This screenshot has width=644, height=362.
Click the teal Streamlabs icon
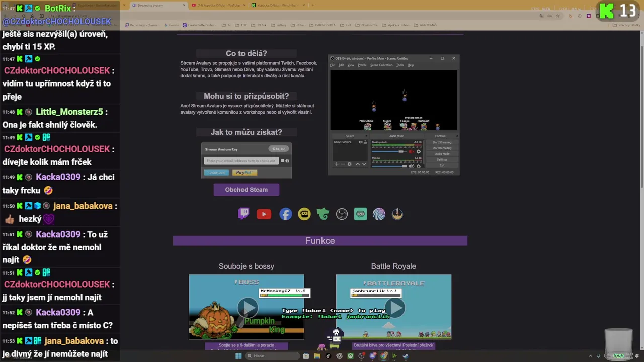pyautogui.click(x=360, y=214)
